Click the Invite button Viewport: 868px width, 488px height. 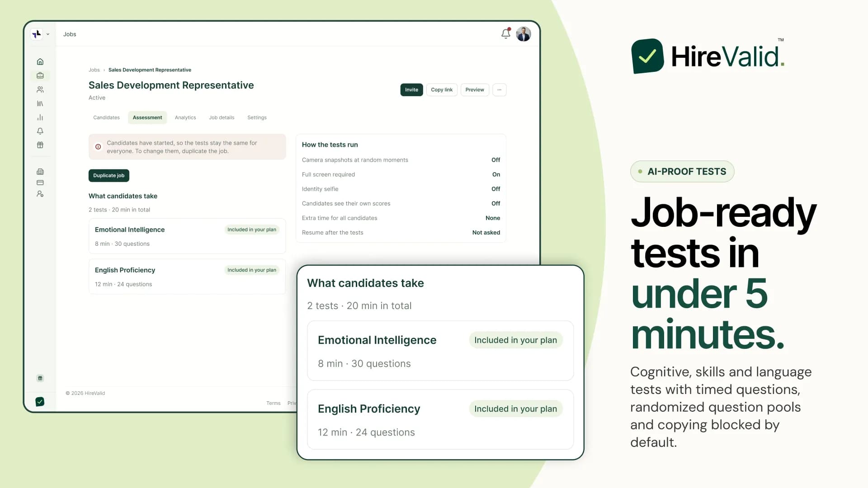[x=411, y=90]
